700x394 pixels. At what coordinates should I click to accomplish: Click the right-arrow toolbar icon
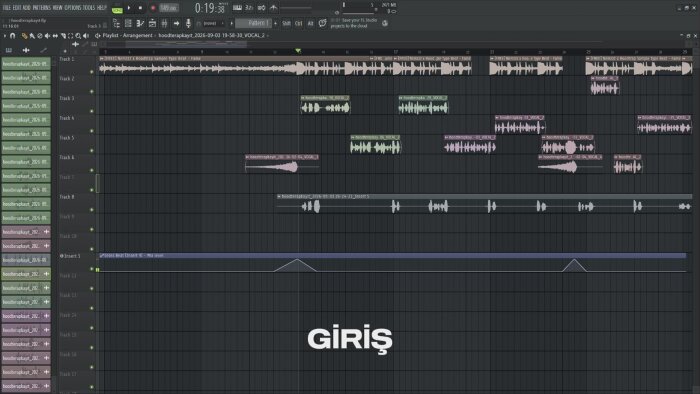[x=176, y=23]
